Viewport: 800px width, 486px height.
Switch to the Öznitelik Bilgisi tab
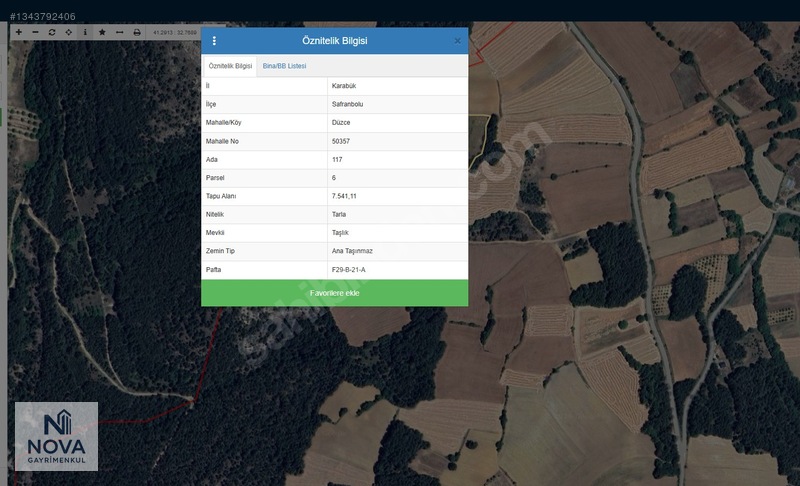click(230, 66)
